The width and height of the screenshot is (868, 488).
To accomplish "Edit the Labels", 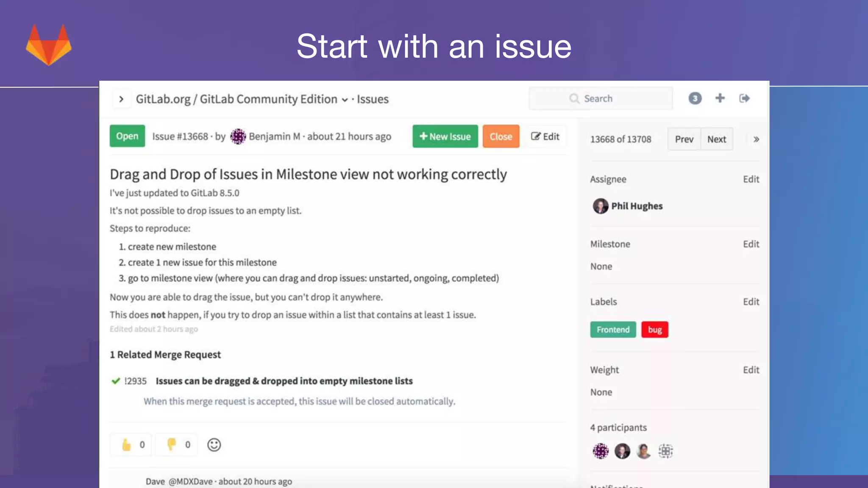I will point(751,302).
